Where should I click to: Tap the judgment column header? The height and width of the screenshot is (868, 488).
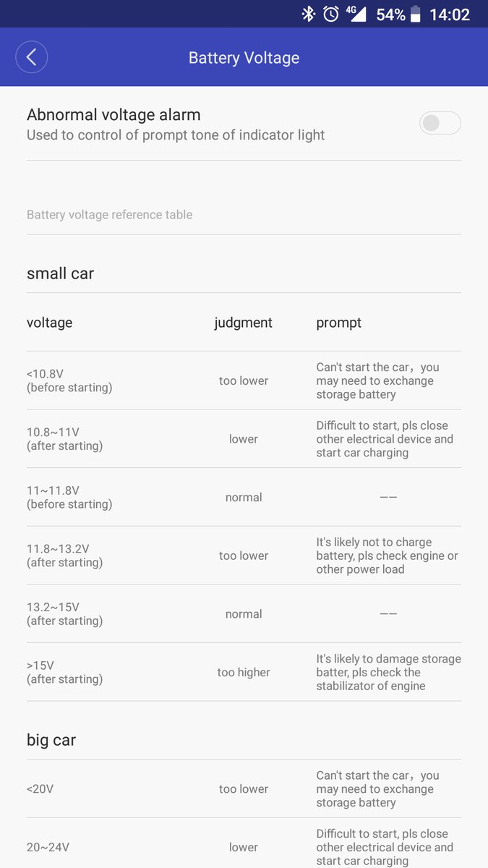(x=244, y=323)
